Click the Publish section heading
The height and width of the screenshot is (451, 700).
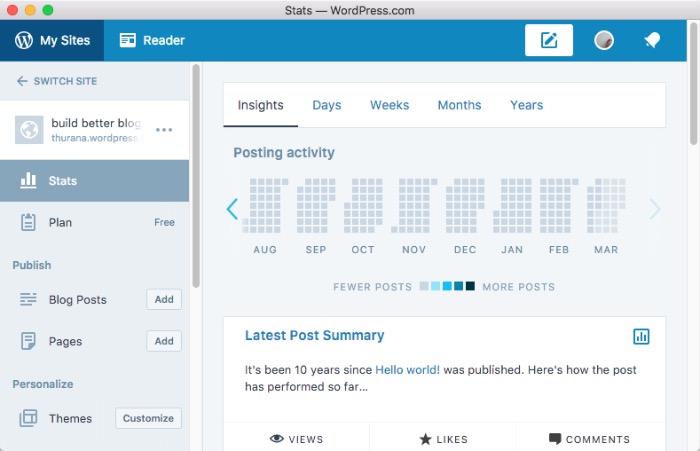(x=32, y=265)
